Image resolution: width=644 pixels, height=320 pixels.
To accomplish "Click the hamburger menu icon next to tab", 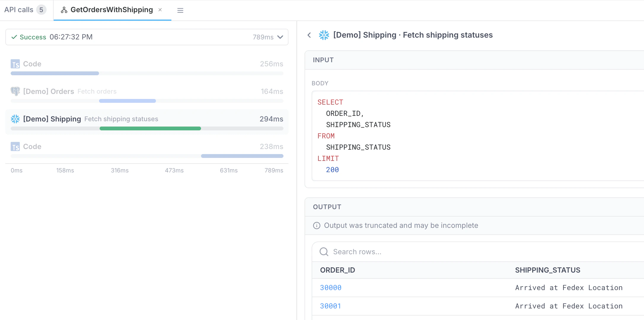I will [x=180, y=10].
